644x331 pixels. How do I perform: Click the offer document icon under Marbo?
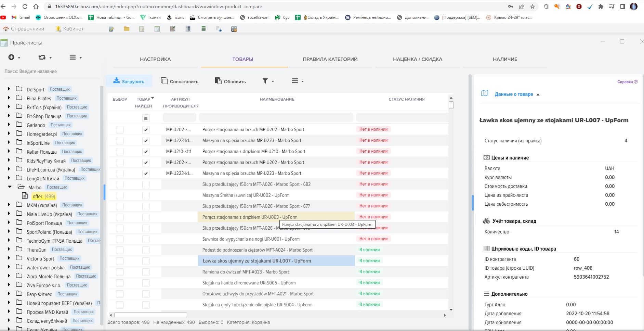(25, 196)
